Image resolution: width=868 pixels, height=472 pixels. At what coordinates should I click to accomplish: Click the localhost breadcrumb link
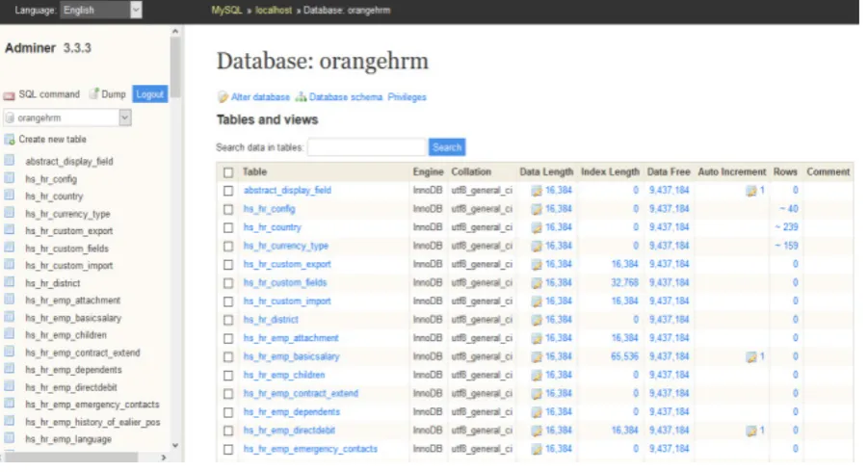click(x=274, y=10)
